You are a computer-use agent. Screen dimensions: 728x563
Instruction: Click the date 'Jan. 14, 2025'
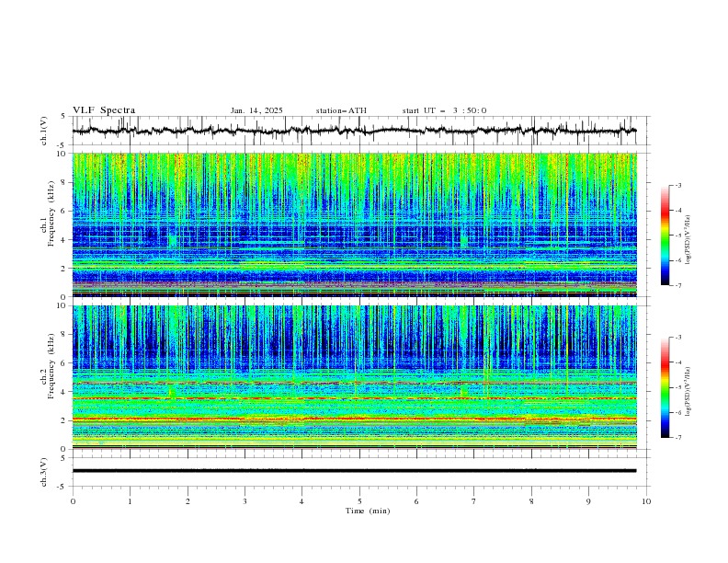tap(256, 110)
